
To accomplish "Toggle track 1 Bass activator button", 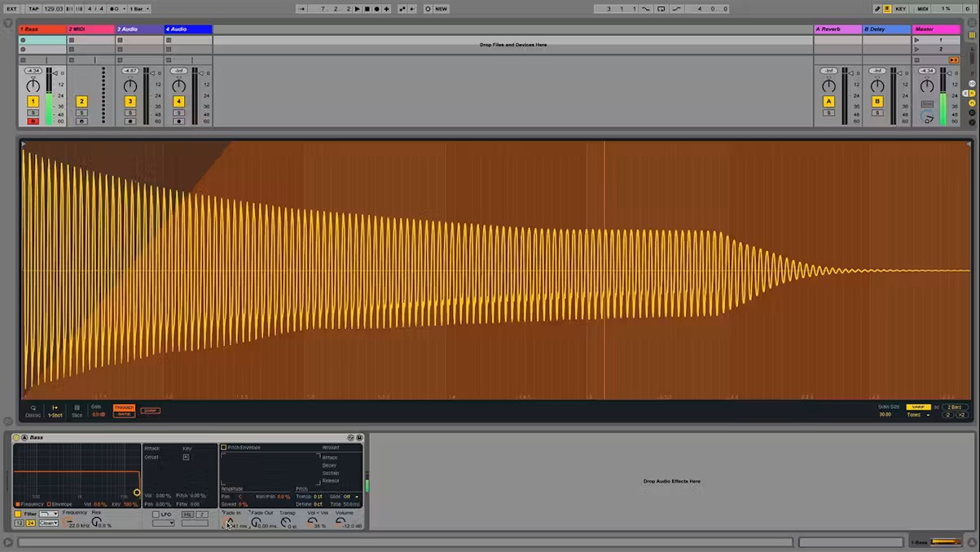I will [33, 102].
